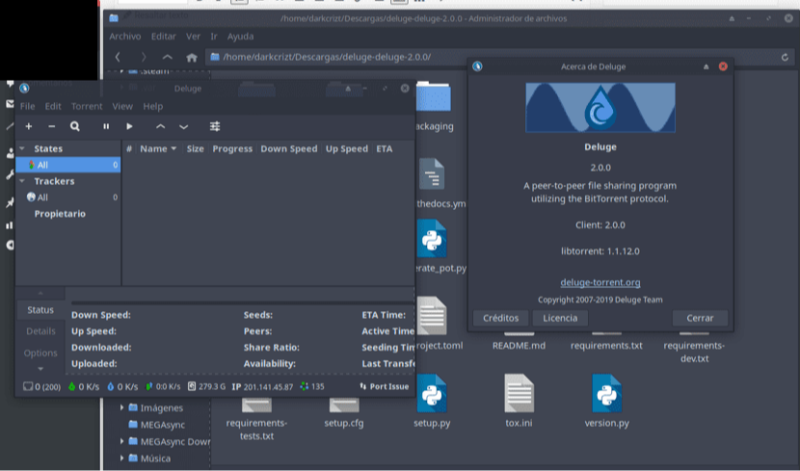Move torrent down in the queue
The width and height of the screenshot is (800, 471).
click(x=184, y=127)
